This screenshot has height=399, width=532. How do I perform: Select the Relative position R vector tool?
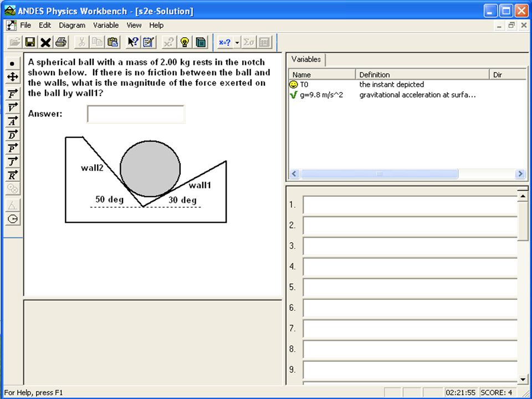[x=13, y=175]
